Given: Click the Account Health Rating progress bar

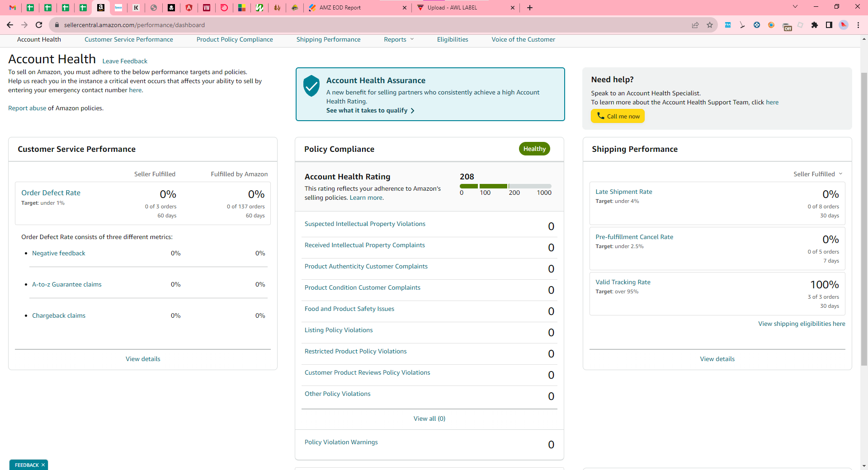Looking at the screenshot, I should point(505,186).
